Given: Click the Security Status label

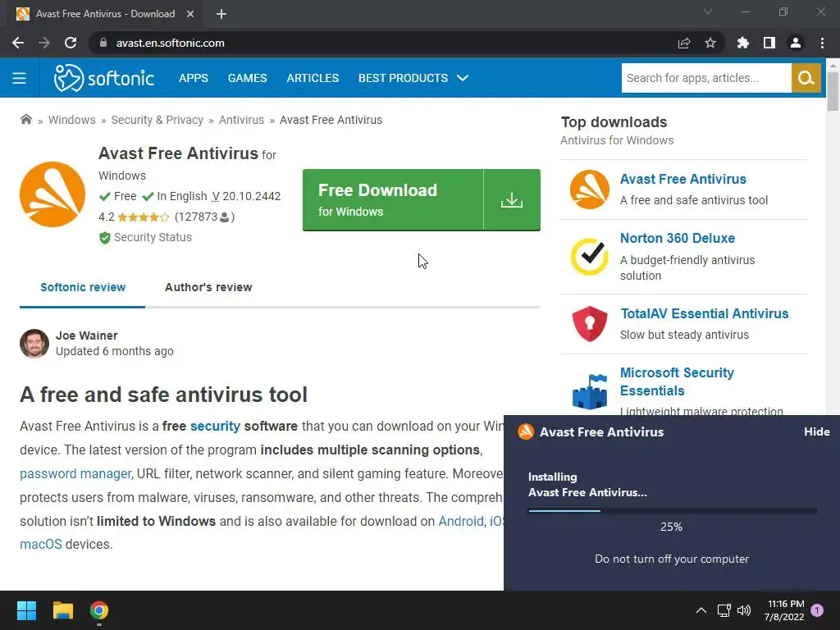Looking at the screenshot, I should click(153, 237).
